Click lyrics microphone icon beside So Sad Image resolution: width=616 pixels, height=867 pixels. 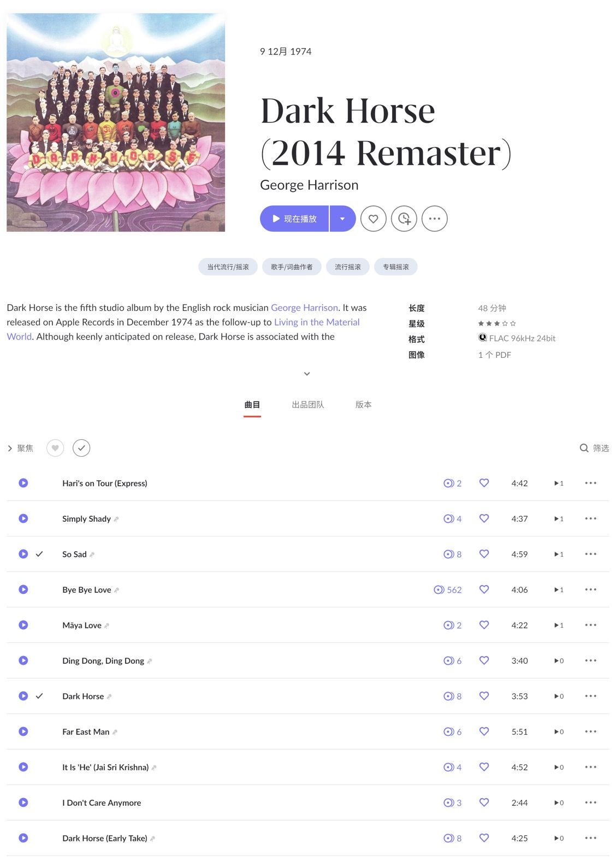pyautogui.click(x=92, y=555)
